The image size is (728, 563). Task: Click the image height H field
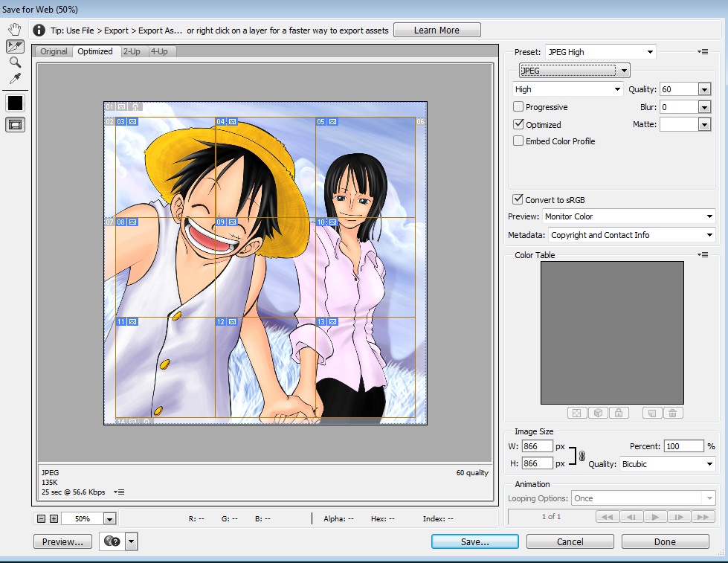pyautogui.click(x=537, y=463)
